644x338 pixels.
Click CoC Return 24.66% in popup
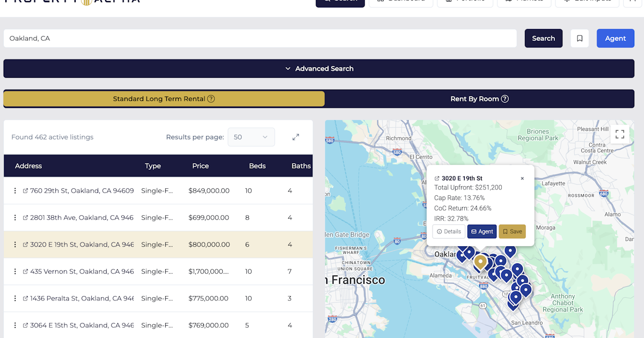tap(463, 208)
